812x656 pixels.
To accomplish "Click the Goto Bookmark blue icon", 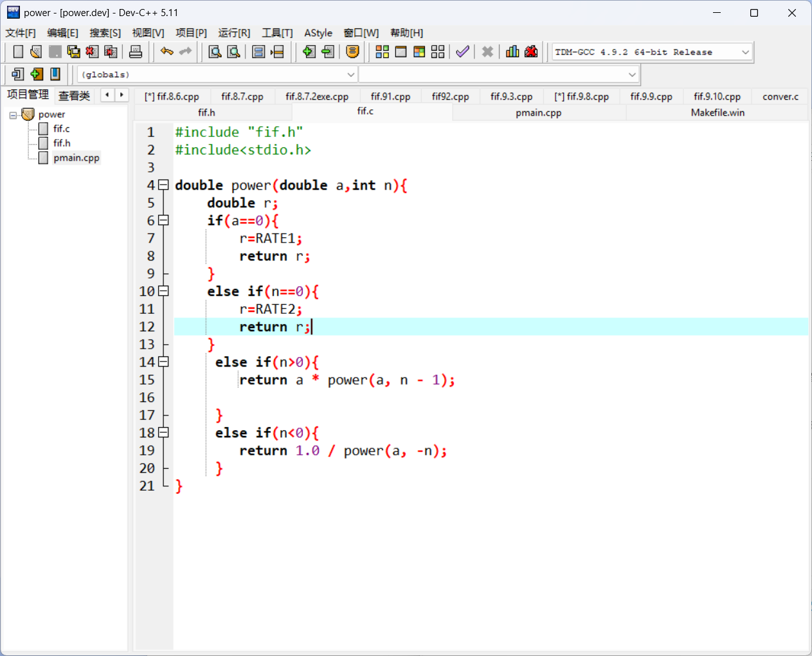I will (55, 75).
